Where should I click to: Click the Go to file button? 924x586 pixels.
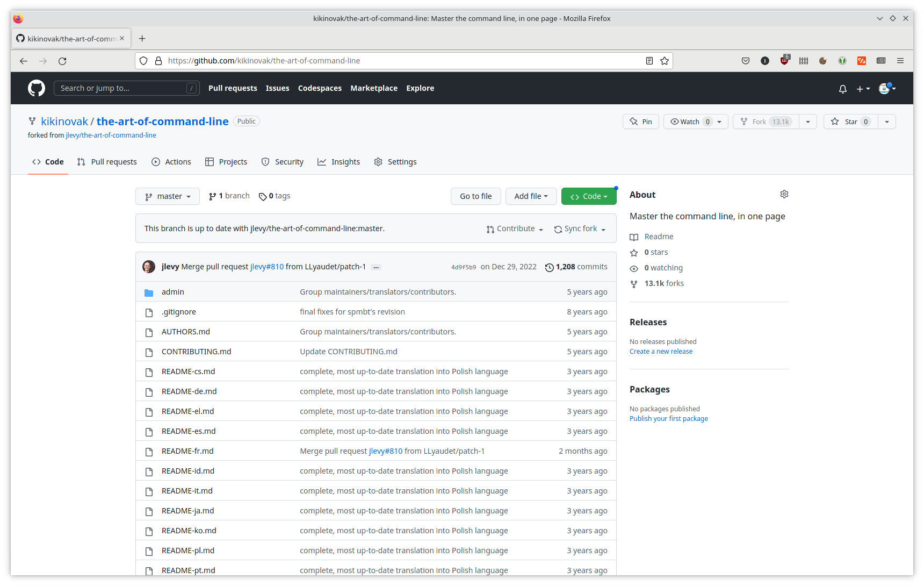point(475,196)
